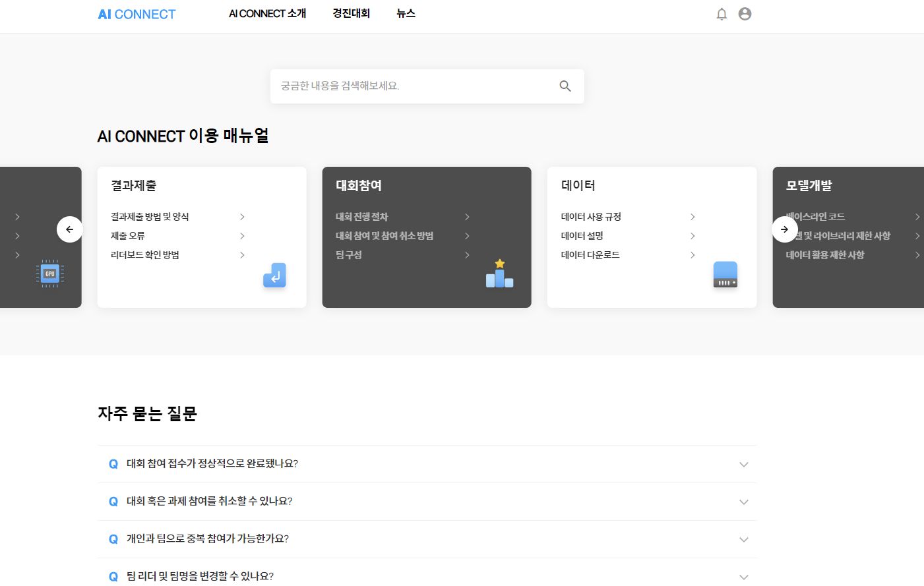The width and height of the screenshot is (924, 586).
Task: Open 결과제출 방법 및 양식 link
Action: (x=150, y=217)
